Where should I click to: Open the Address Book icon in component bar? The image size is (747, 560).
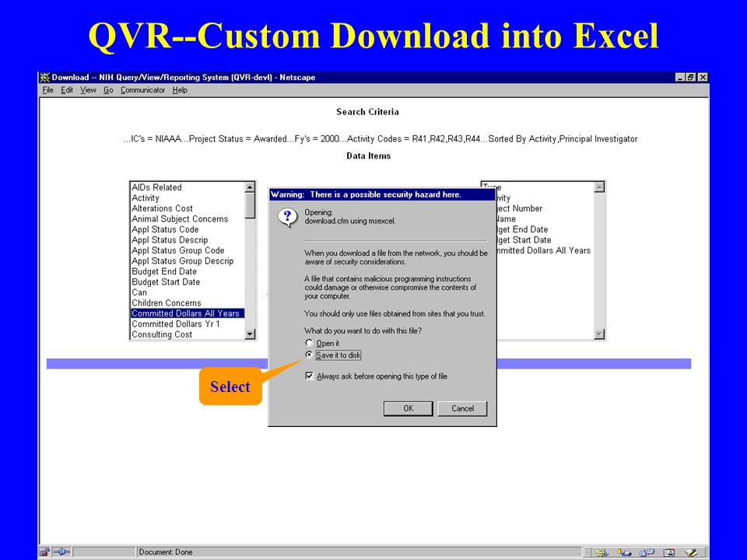pos(669,552)
